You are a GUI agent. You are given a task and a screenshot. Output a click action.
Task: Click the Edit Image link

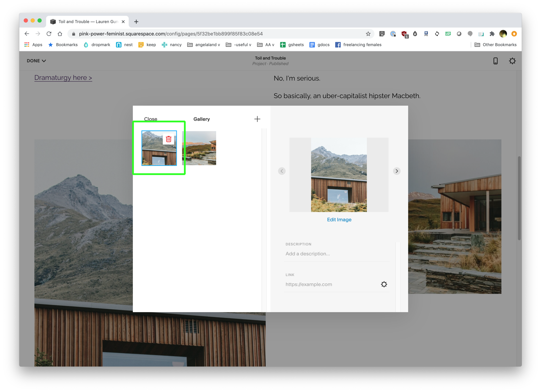click(x=339, y=219)
